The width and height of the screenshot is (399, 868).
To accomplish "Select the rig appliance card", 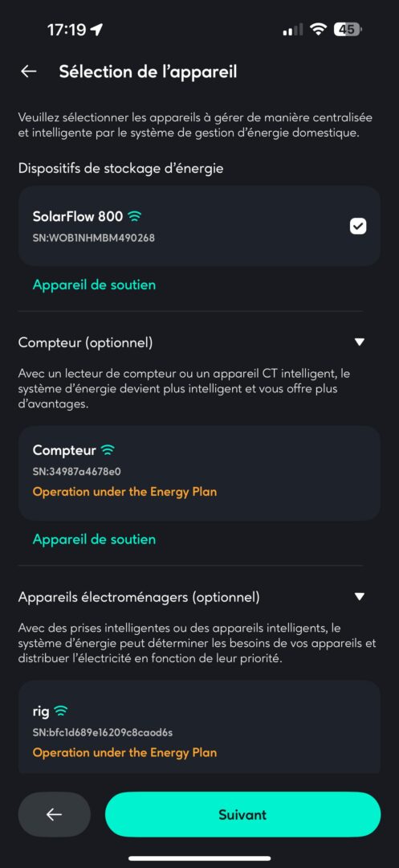I will pyautogui.click(x=199, y=727).
